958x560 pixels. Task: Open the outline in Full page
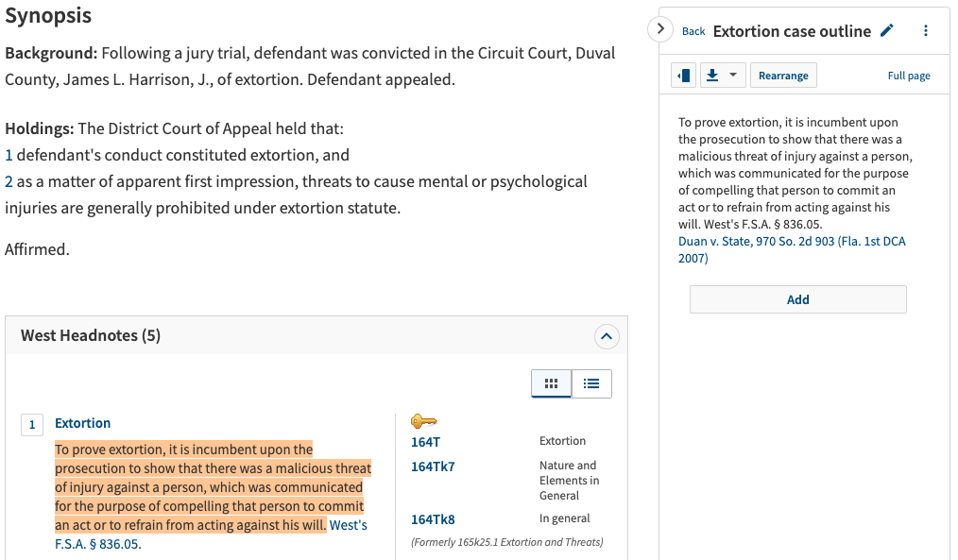tap(909, 76)
